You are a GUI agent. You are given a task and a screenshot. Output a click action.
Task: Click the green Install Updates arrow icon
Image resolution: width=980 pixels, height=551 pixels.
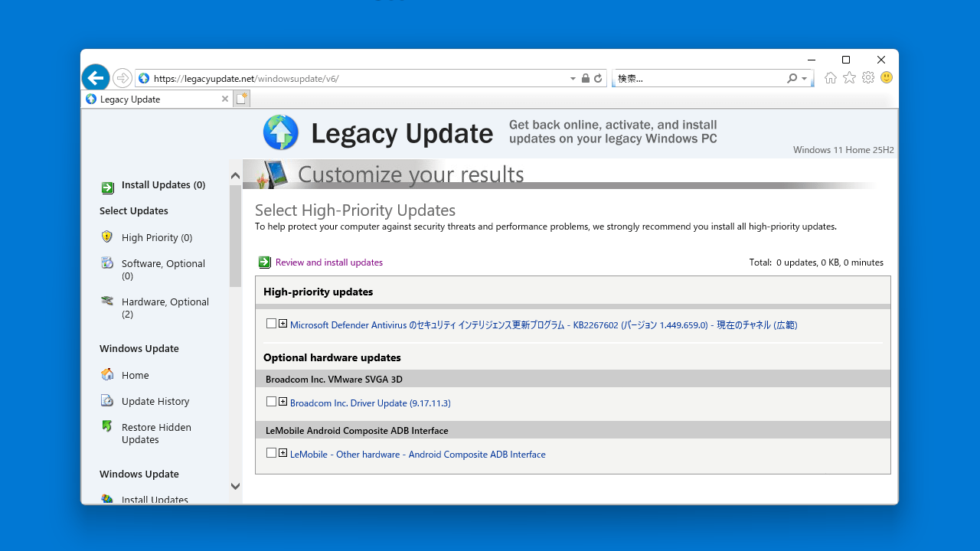coord(107,187)
